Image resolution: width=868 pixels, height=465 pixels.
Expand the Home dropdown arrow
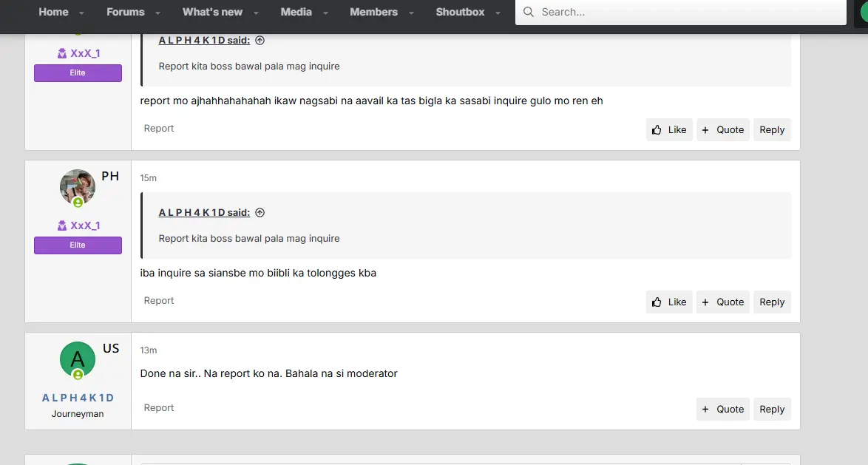pyautogui.click(x=81, y=13)
